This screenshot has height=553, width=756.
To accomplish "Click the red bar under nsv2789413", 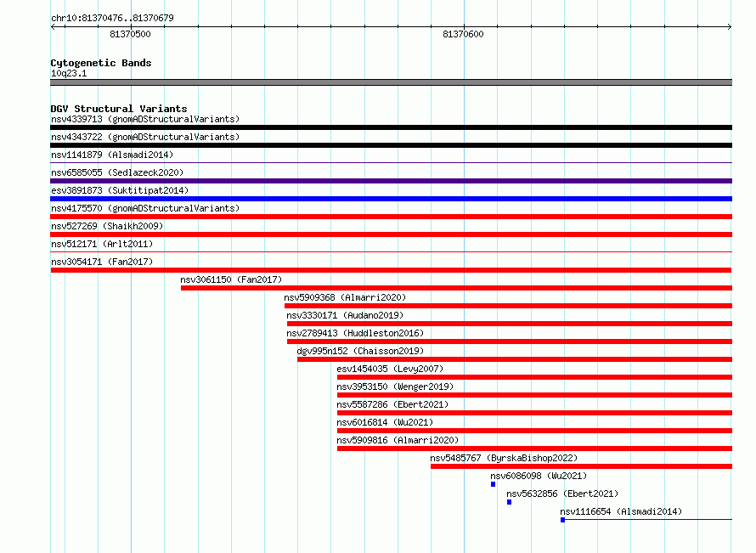I will [510, 341].
